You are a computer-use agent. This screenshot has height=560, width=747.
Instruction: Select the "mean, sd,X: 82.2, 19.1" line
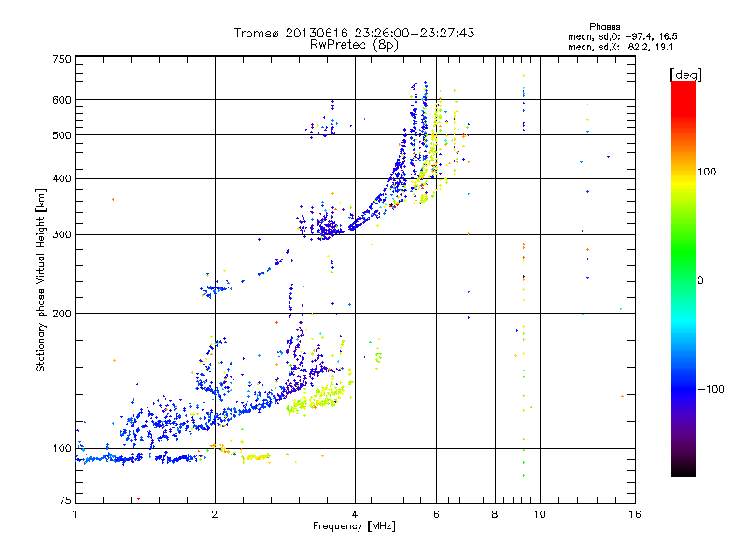tap(620, 47)
